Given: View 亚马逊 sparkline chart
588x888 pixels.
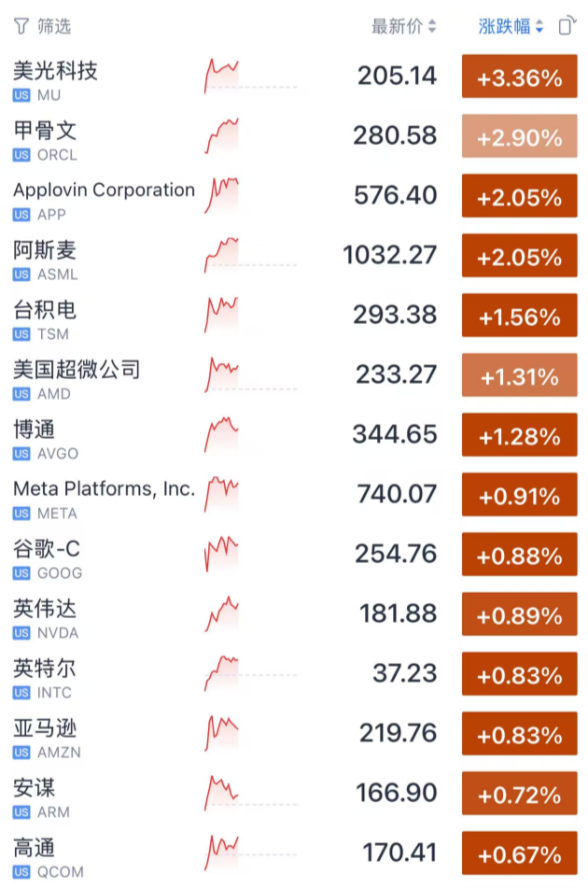Looking at the screenshot, I should [222, 734].
